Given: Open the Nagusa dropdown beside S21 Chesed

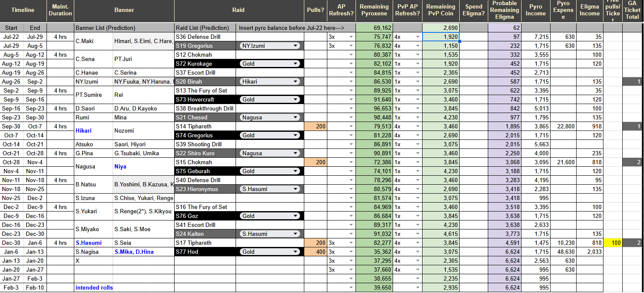Looking at the screenshot, I should point(269,117).
